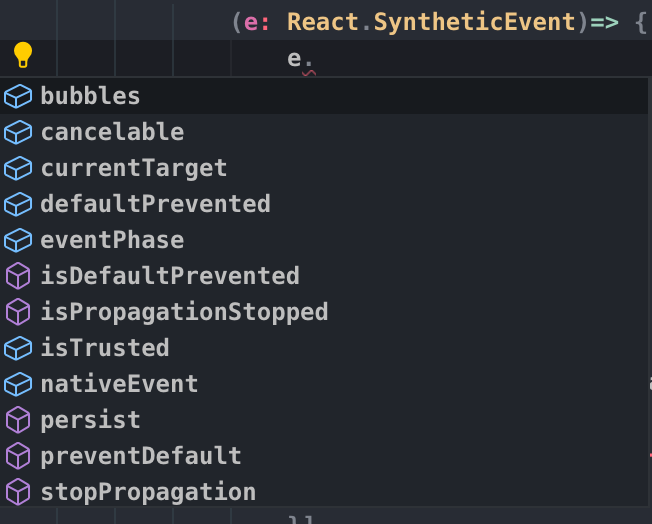Pick the persist method suggestion

(x=90, y=420)
